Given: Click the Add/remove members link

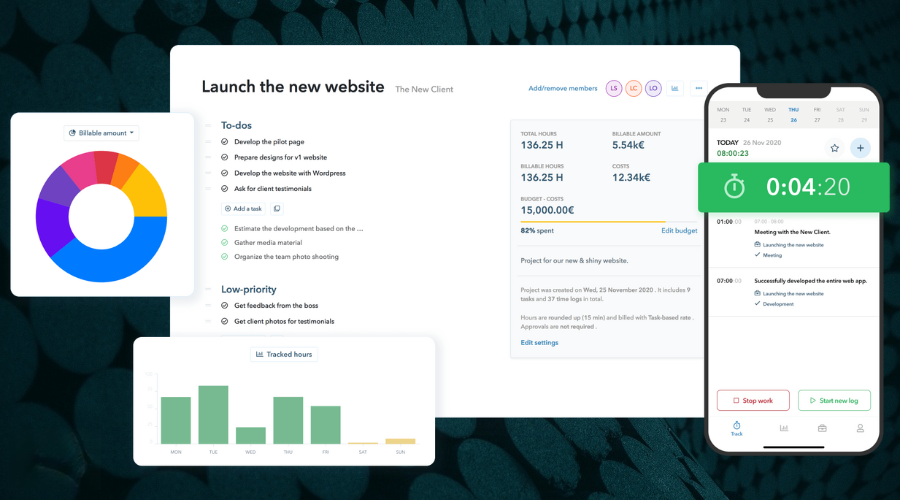Looking at the screenshot, I should 562,88.
